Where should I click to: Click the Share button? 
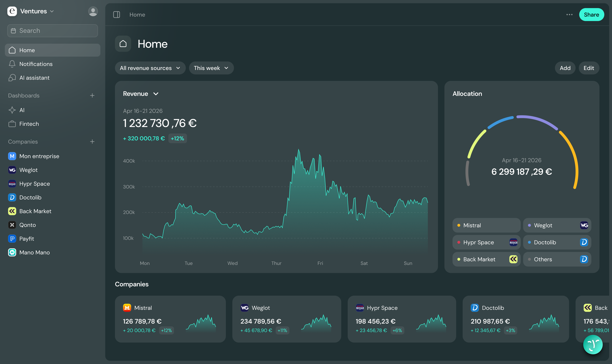coord(591,15)
